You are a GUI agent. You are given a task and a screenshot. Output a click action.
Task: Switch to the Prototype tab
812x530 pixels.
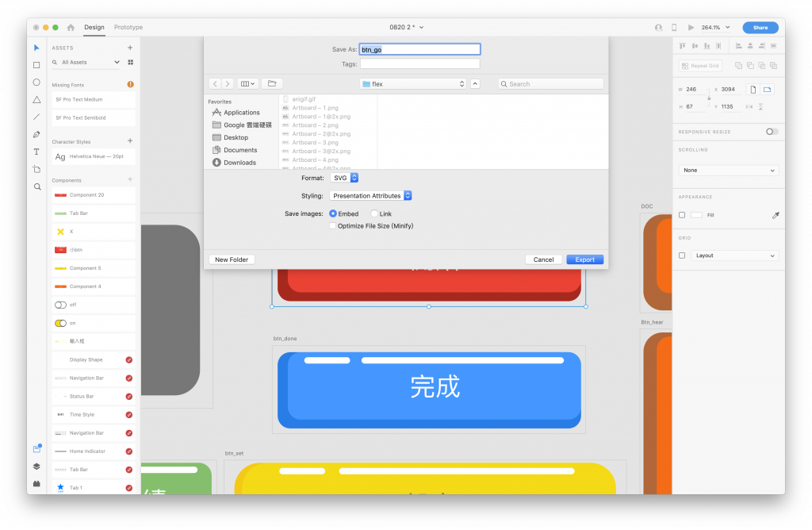tap(128, 28)
